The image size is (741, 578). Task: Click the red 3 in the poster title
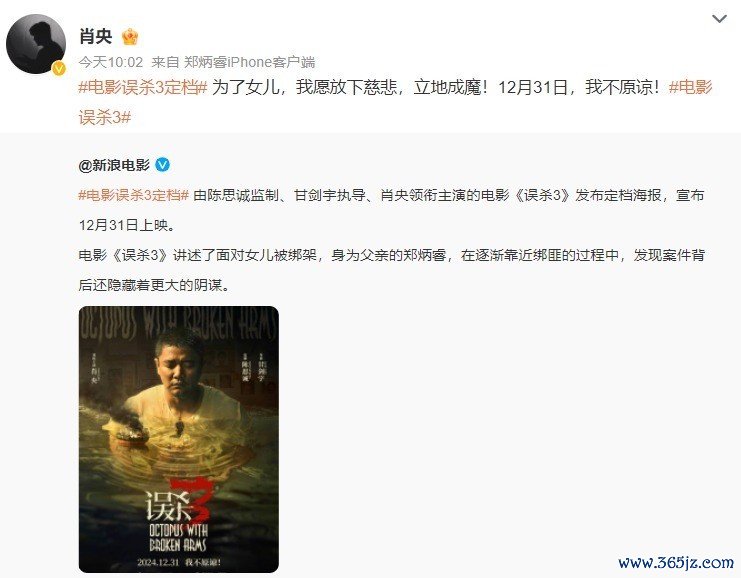point(192,499)
